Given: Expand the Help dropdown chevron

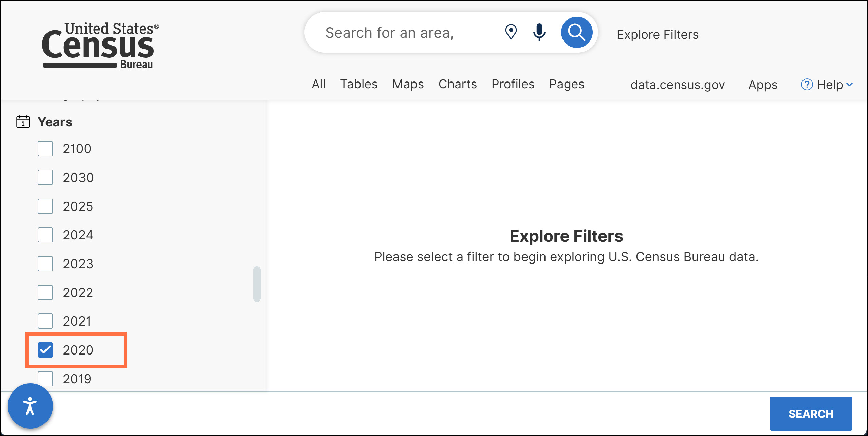Looking at the screenshot, I should point(850,85).
